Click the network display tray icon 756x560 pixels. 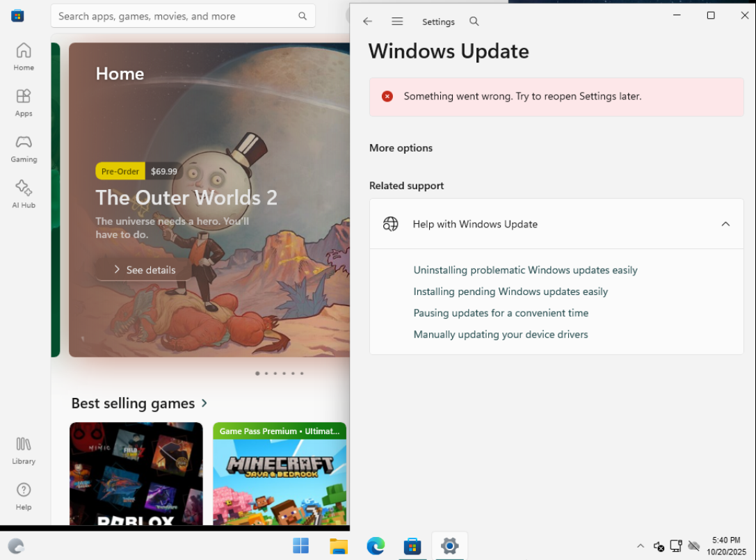pyautogui.click(x=676, y=546)
